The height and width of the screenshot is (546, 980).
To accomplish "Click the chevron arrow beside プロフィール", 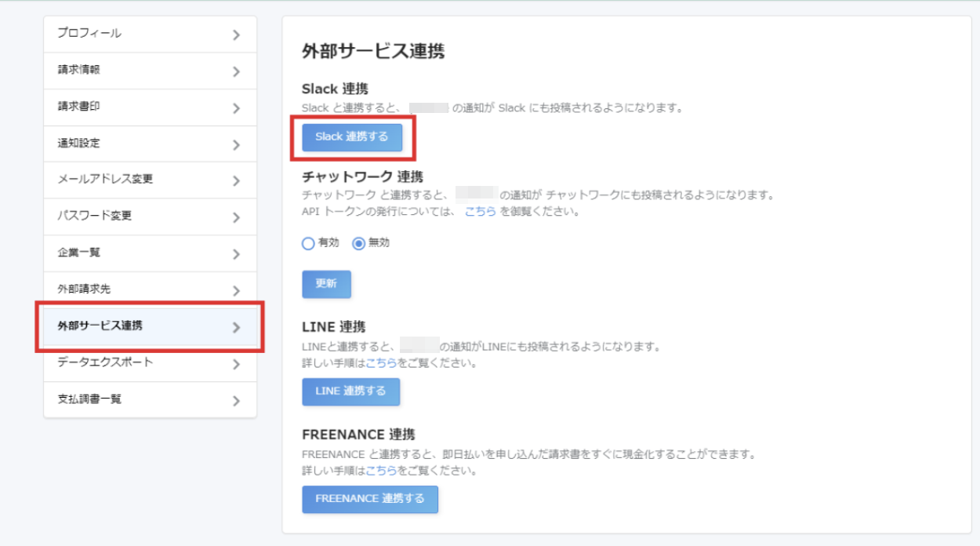I will tap(236, 35).
